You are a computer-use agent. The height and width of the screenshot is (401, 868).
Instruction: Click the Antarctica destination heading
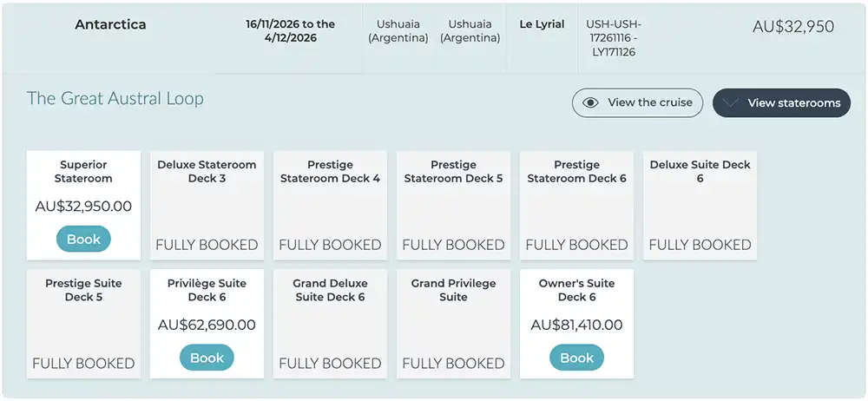point(110,24)
